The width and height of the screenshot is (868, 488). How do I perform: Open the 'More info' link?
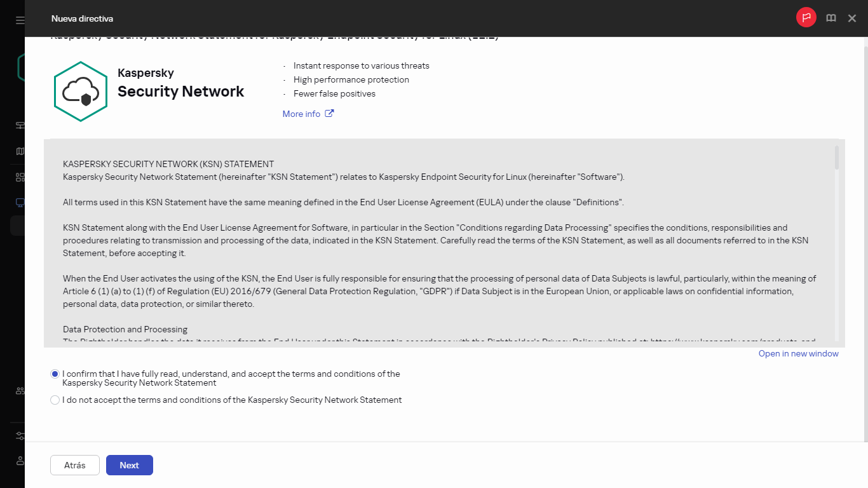point(302,113)
